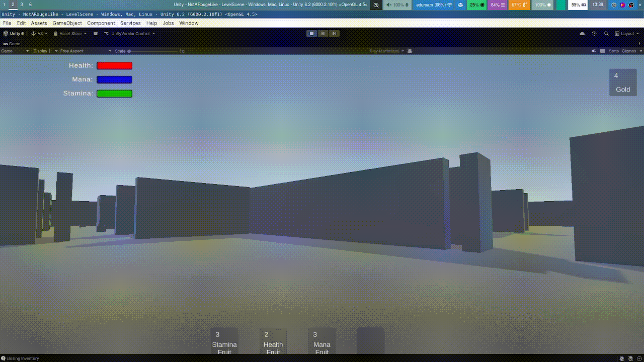Viewport: 644px width, 362px height.
Task: Open the Window menu
Action: 189,23
